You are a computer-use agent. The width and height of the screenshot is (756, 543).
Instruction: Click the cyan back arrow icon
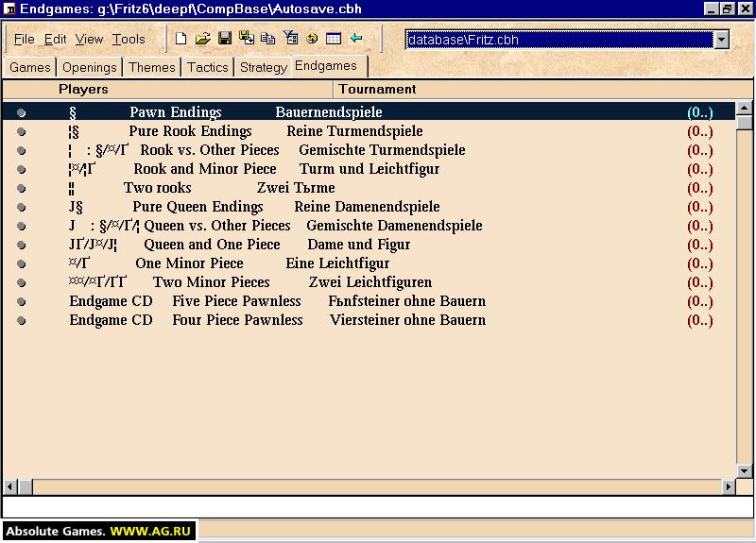[356, 38]
